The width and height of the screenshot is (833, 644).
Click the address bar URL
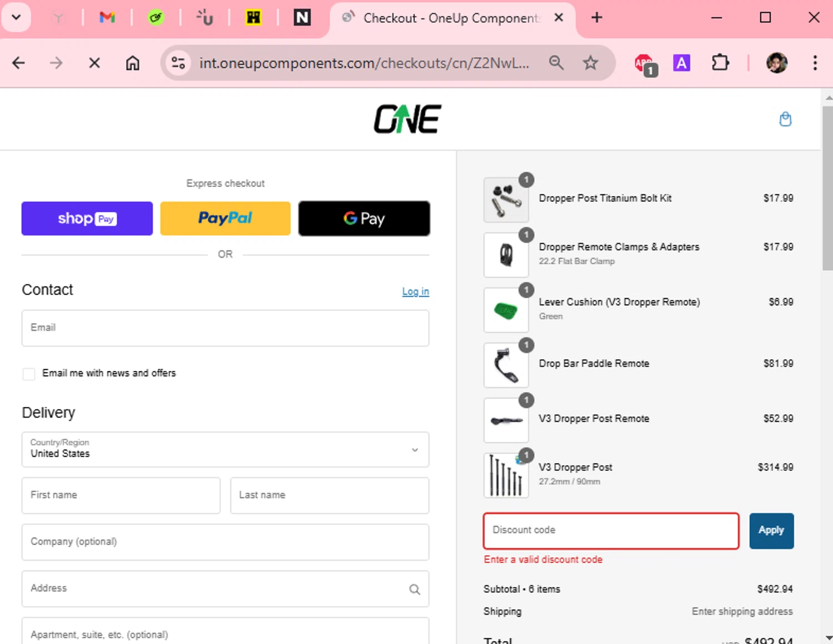[x=364, y=63]
